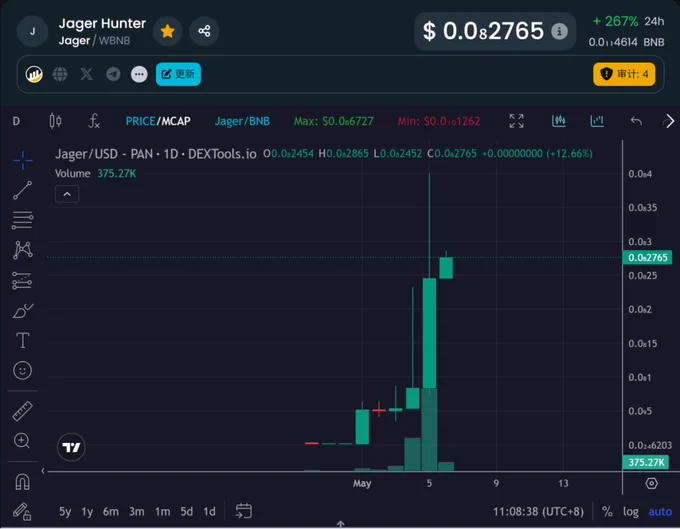Click the TradingView logo
The width and height of the screenshot is (680, 529).
(x=71, y=447)
